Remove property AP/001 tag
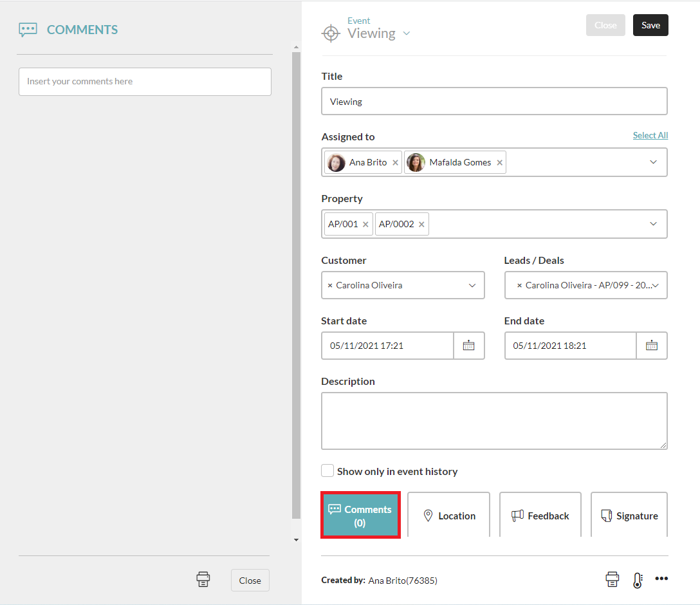This screenshot has width=700, height=605. pos(365,225)
